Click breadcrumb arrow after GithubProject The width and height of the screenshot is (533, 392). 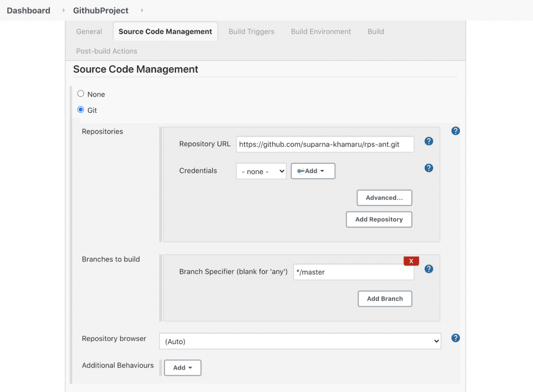point(142,10)
